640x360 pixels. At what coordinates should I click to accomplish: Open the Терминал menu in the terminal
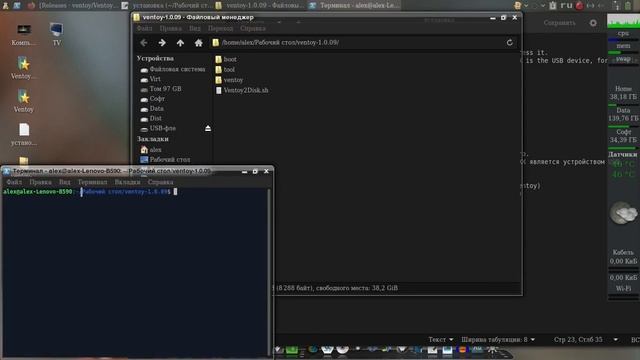[x=93, y=182]
